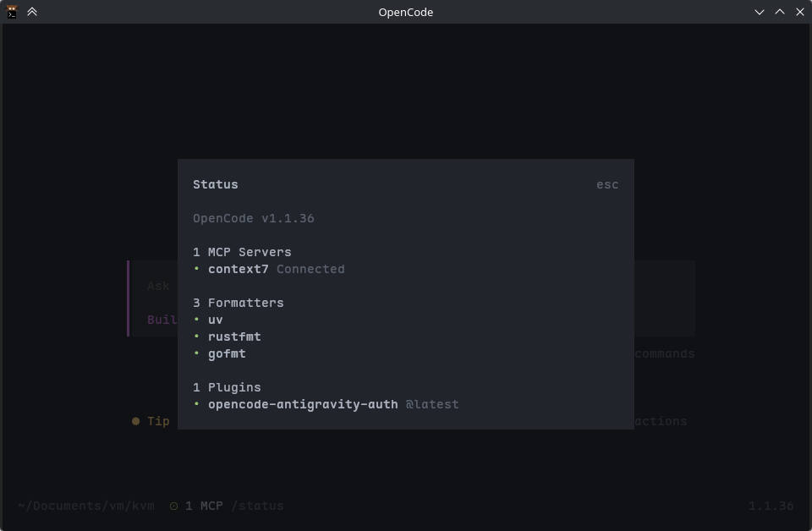Minimize the OpenCode window
This screenshot has width=812, height=531.
click(760, 12)
